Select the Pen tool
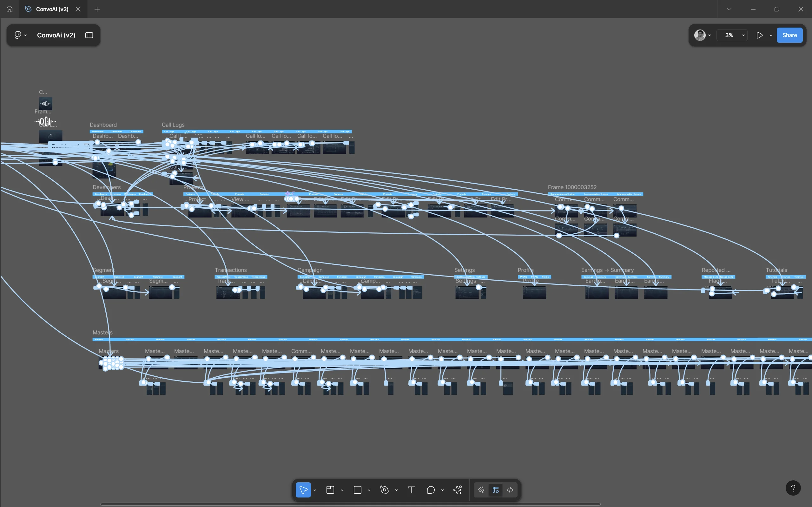The height and width of the screenshot is (507, 812). (385, 490)
